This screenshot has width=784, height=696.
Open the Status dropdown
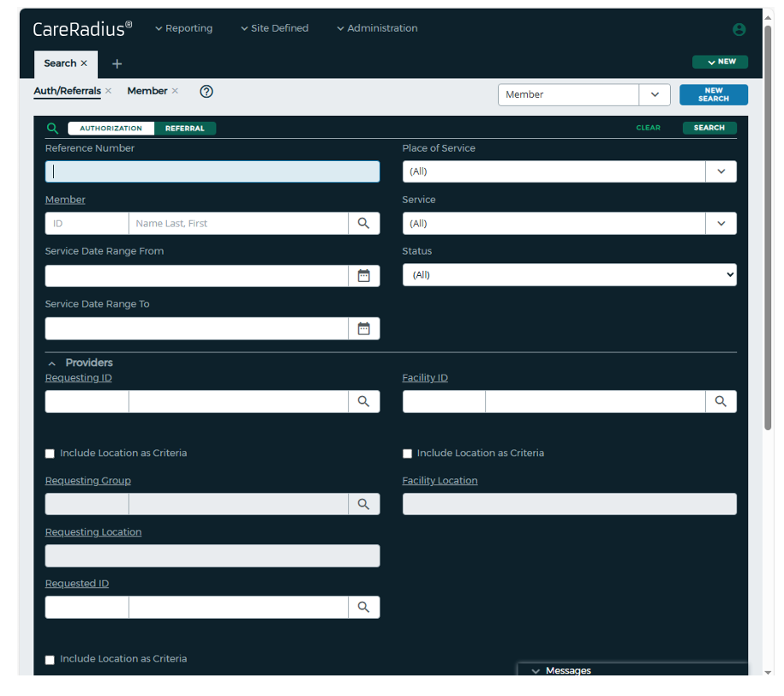click(570, 274)
